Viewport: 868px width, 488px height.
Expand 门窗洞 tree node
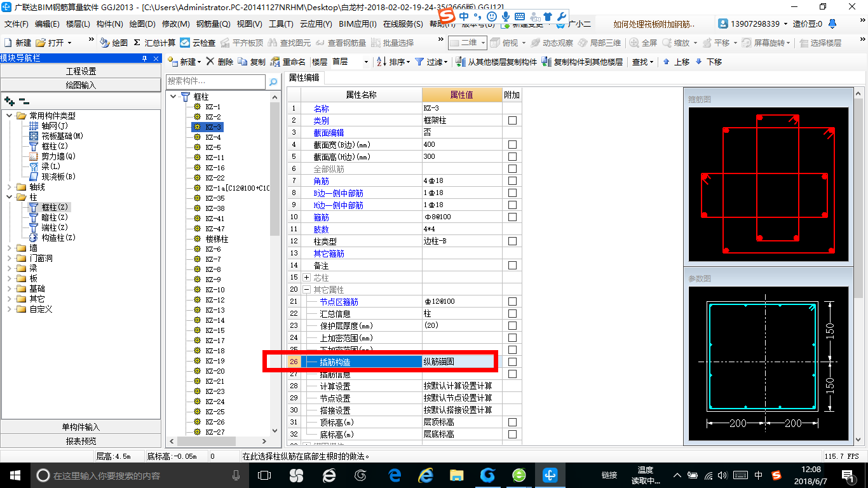9,258
